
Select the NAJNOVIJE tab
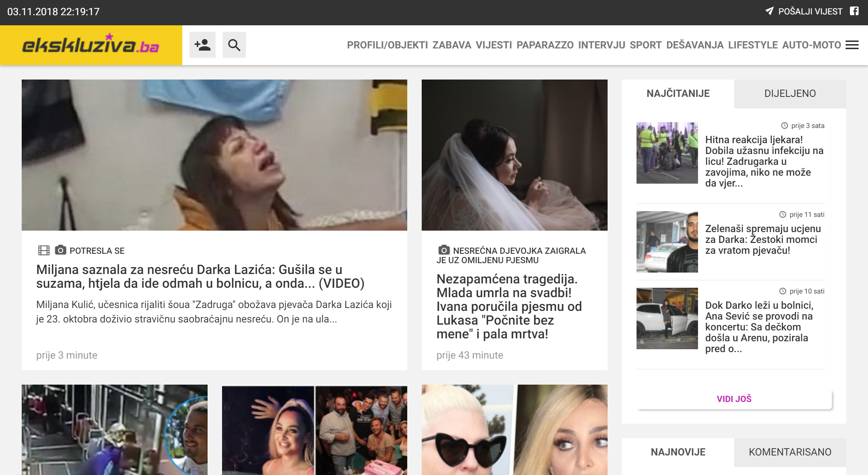678,452
